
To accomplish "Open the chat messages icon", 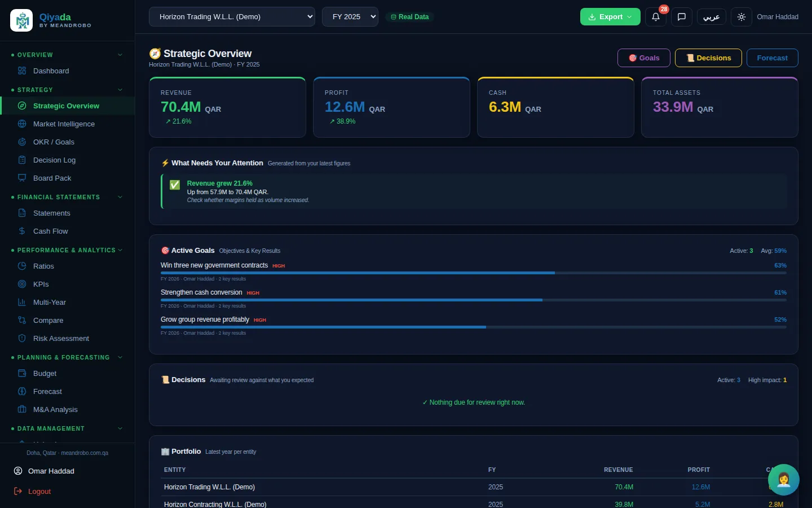I will (x=682, y=17).
